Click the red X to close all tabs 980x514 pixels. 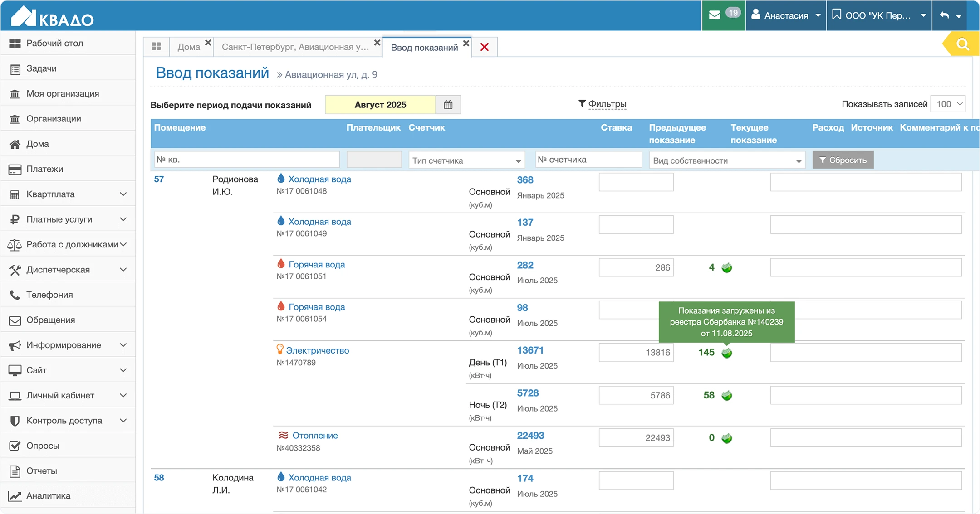[484, 47]
